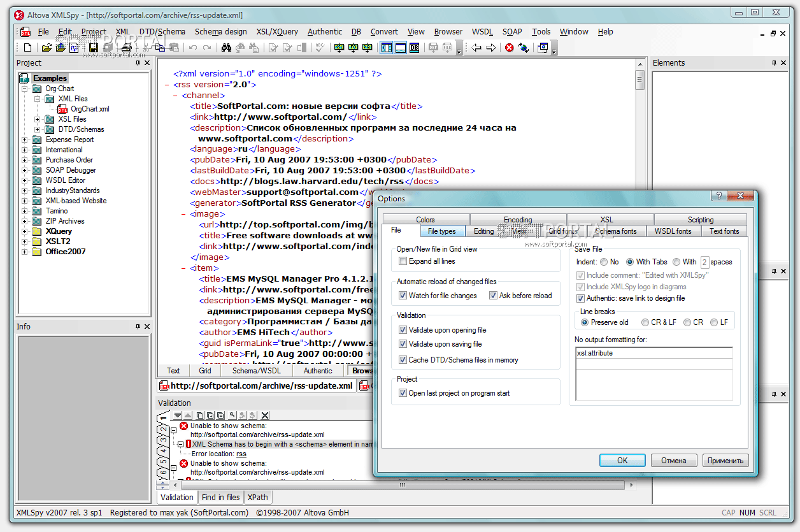Screen dimensions: 800x532
Task: Uncheck Watch for file changes
Action: pos(403,296)
